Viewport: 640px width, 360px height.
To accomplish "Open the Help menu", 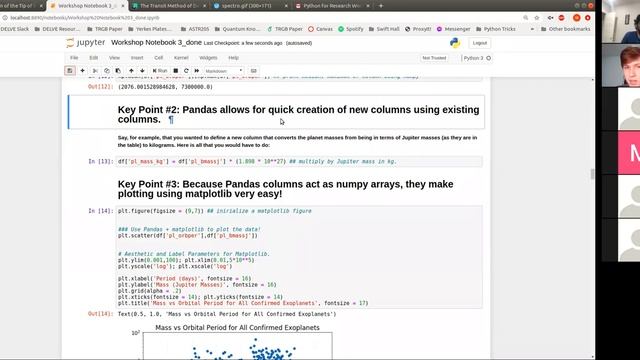I will pyautogui.click(x=233, y=58).
